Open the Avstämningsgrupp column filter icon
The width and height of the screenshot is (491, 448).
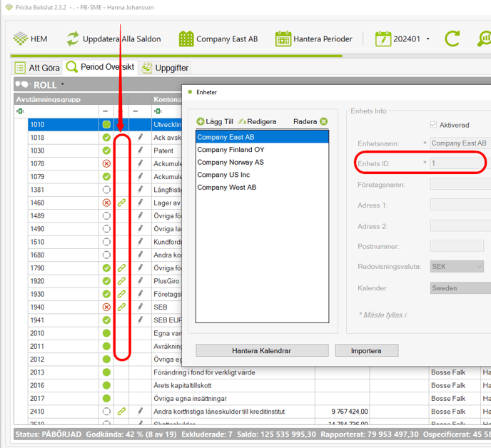tap(21, 111)
